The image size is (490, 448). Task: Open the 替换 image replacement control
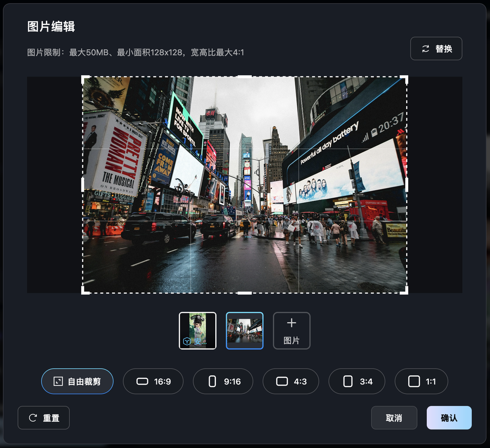436,48
